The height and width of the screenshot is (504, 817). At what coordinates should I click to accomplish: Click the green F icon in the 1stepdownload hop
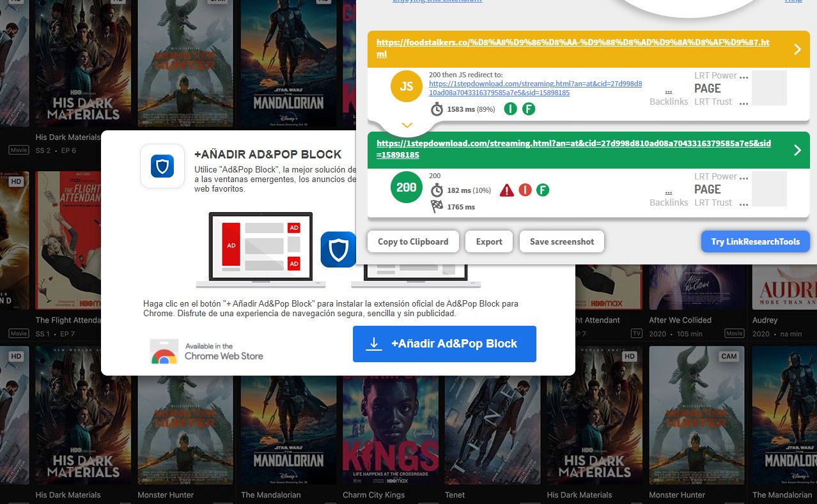tap(543, 190)
